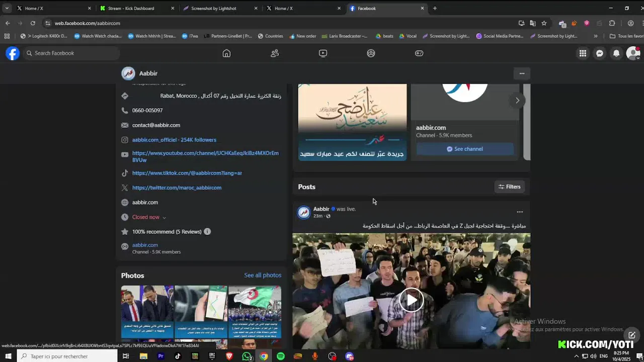Open WhatsApp from the taskbar
The height and width of the screenshot is (362, 644).
coord(247,356)
